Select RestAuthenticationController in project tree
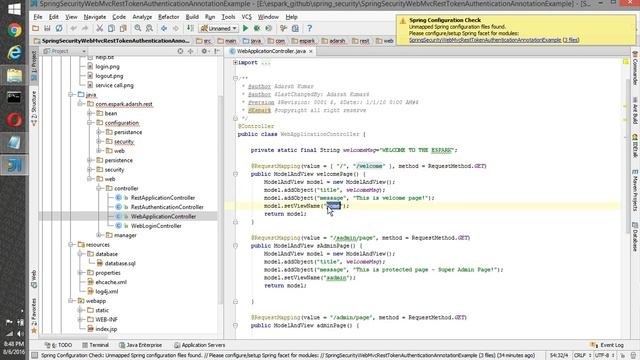Image resolution: width=640 pixels, height=360 pixels. point(167,207)
